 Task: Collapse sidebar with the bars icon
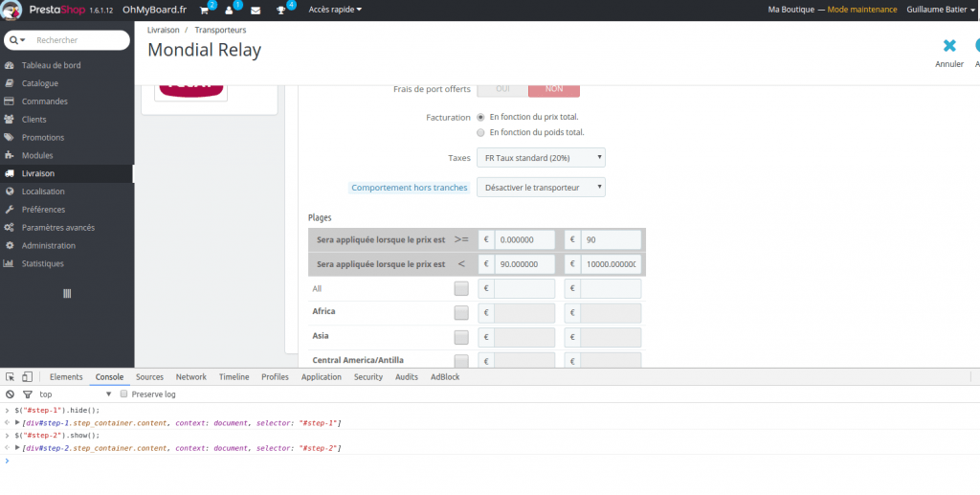click(68, 293)
